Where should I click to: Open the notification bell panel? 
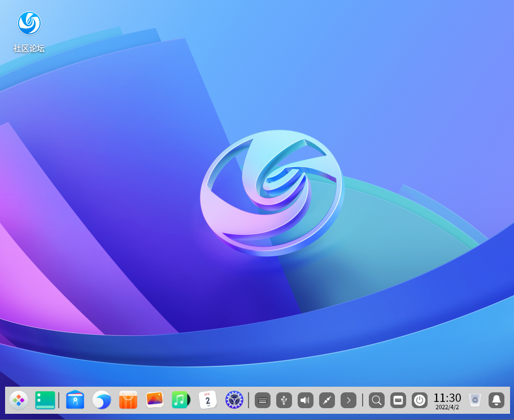pyautogui.click(x=496, y=400)
